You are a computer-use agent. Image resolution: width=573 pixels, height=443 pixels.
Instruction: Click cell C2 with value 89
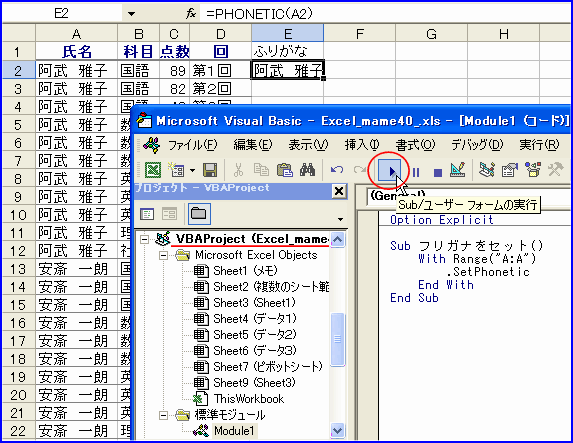pos(175,70)
